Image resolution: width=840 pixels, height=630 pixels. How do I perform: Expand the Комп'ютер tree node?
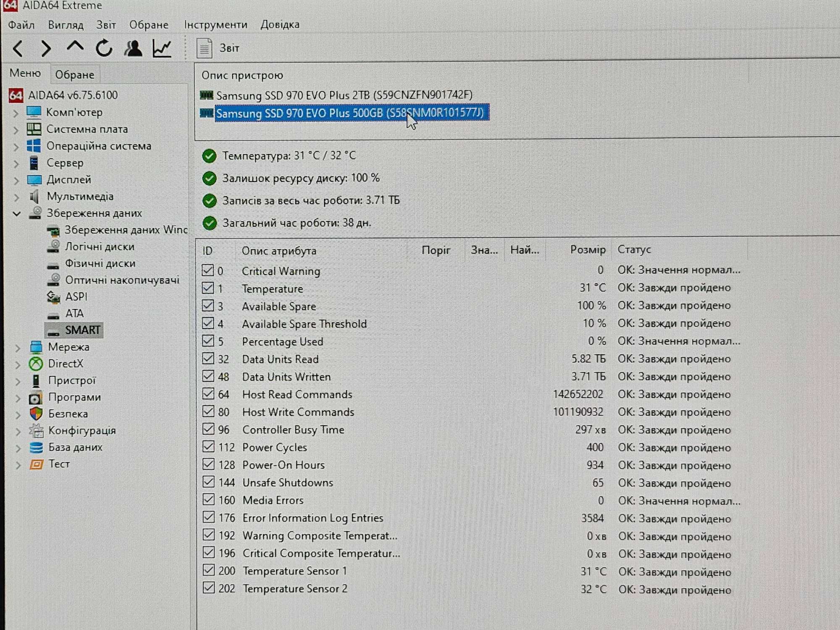(x=16, y=113)
